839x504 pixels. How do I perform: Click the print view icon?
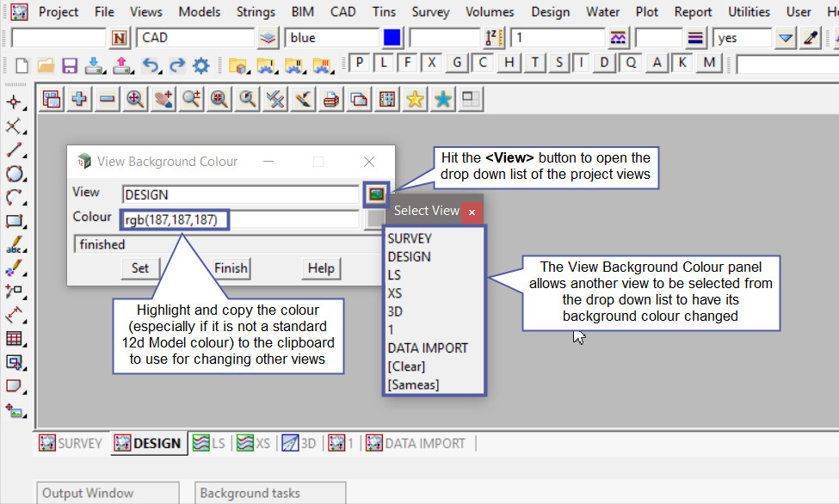tap(330, 100)
